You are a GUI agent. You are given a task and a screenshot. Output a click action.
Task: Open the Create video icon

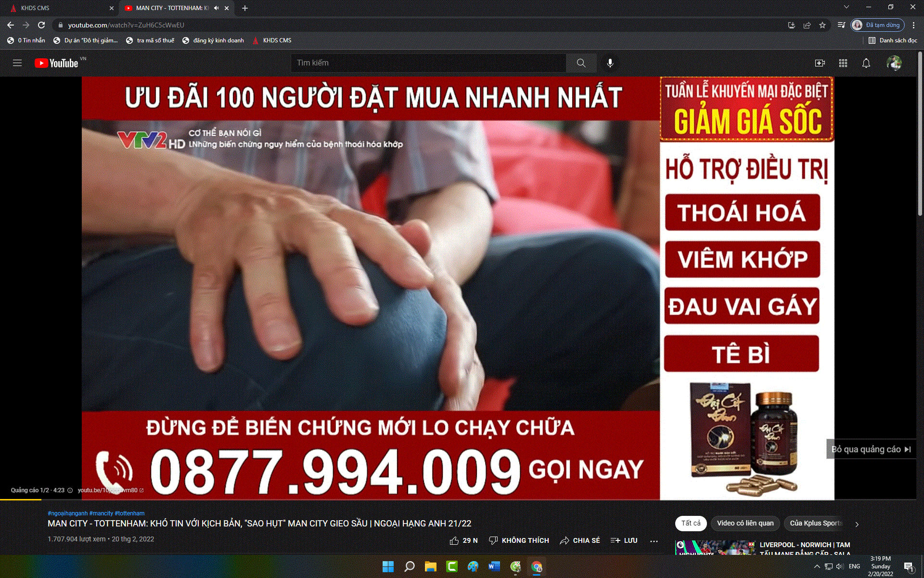(820, 63)
